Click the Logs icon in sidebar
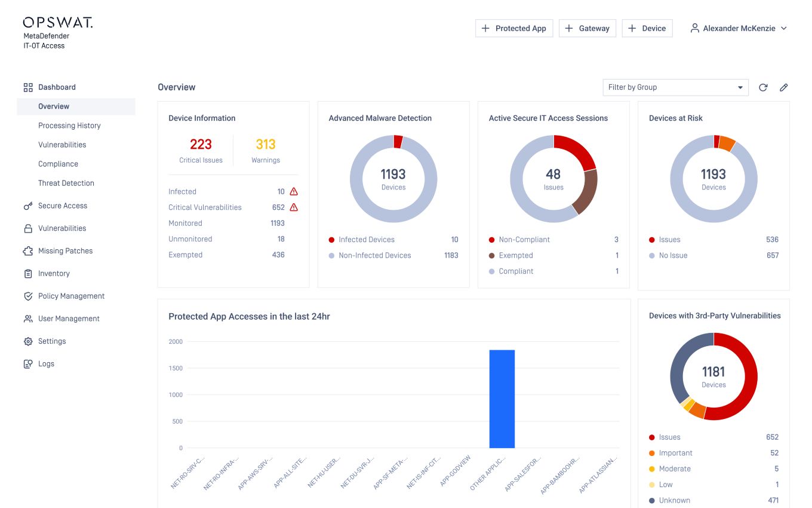 pos(28,364)
